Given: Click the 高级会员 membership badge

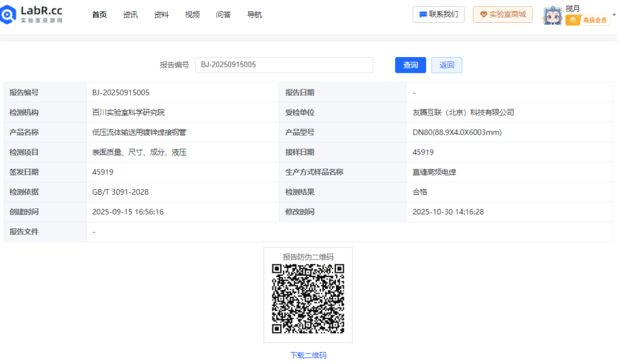Looking at the screenshot, I should click(587, 20).
